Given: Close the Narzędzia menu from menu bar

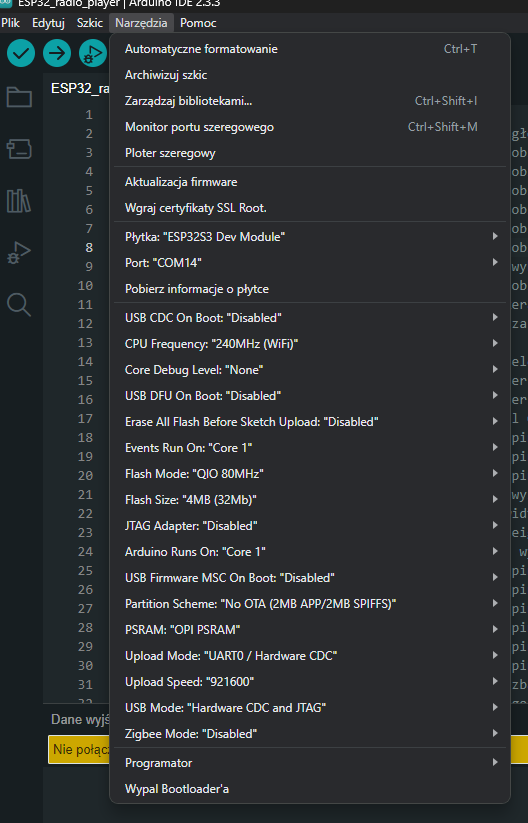Looking at the screenshot, I should [x=141, y=23].
